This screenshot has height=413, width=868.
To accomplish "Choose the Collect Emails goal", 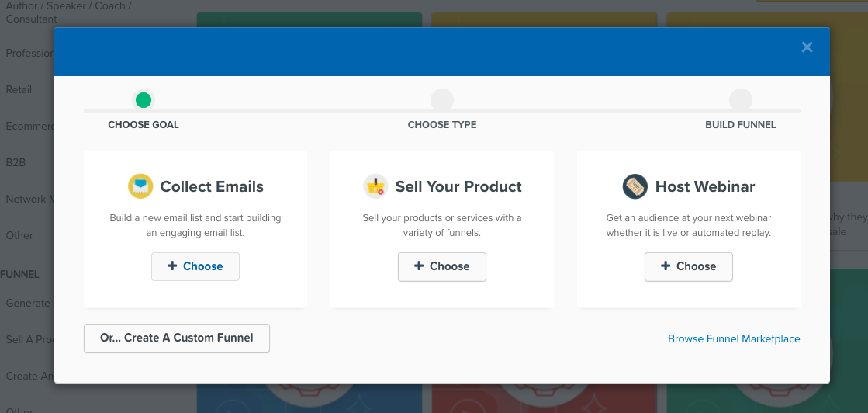I will (195, 266).
